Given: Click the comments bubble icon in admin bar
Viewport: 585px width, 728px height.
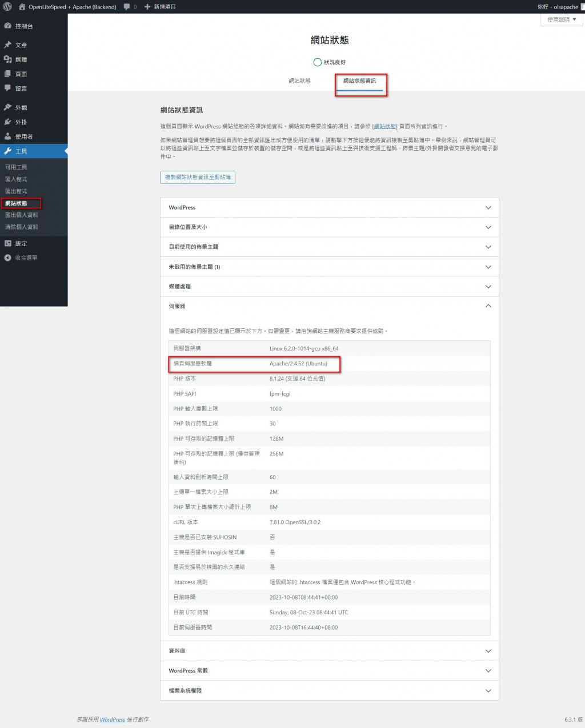Looking at the screenshot, I should pyautogui.click(x=127, y=7).
